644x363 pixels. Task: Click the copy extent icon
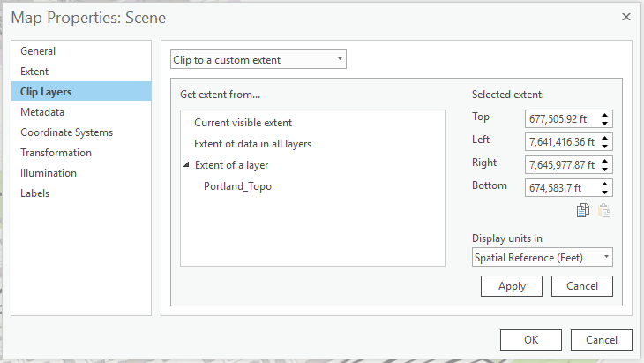coord(582,210)
